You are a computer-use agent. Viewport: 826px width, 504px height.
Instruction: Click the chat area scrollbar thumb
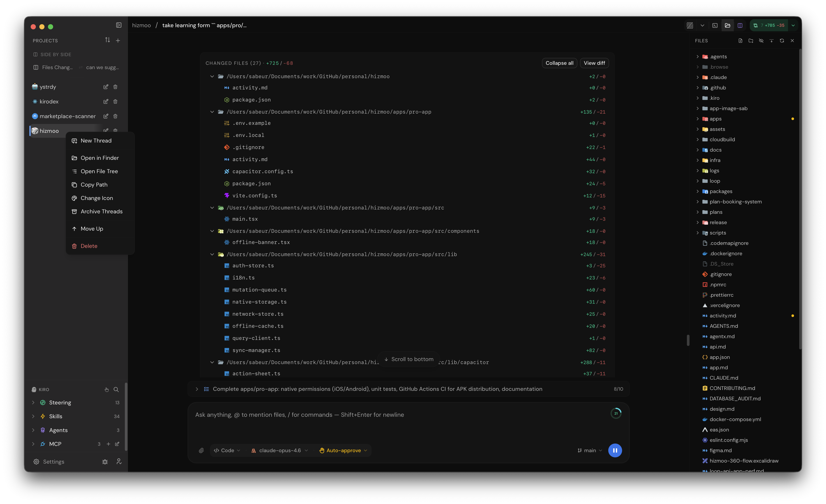[x=688, y=340]
